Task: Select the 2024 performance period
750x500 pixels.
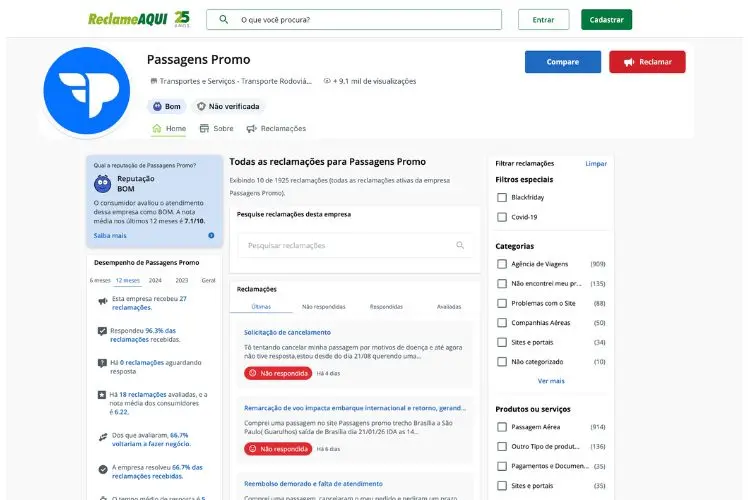Action: pyautogui.click(x=155, y=280)
